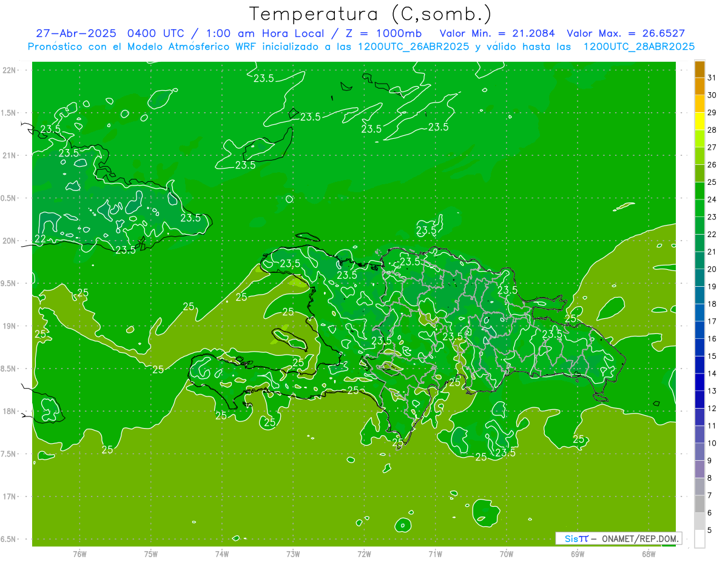Click the 76W longitude axis label
The width and height of the screenshot is (728, 562).
pos(79,554)
